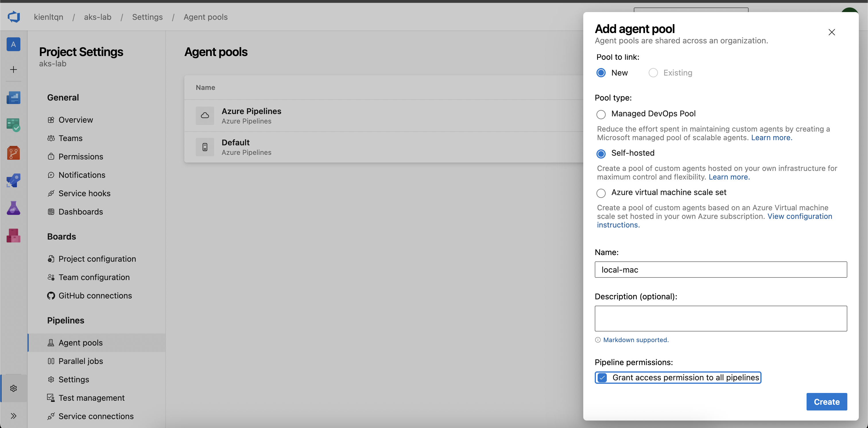Click the Description optional text box
Screen dimensions: 868x428
pyautogui.click(x=721, y=319)
